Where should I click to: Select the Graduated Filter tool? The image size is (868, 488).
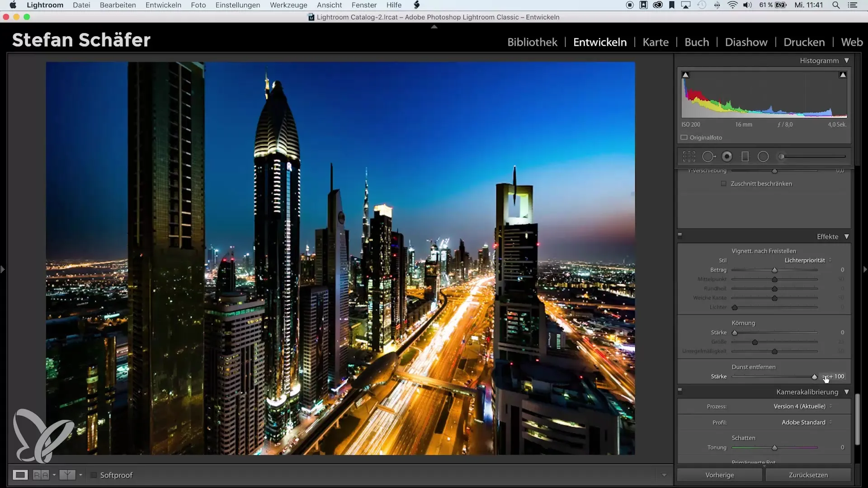click(745, 157)
